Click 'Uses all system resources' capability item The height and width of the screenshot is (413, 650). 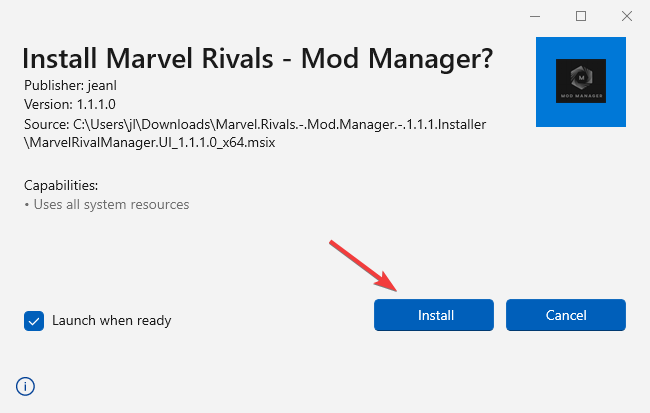pyautogui.click(x=111, y=204)
